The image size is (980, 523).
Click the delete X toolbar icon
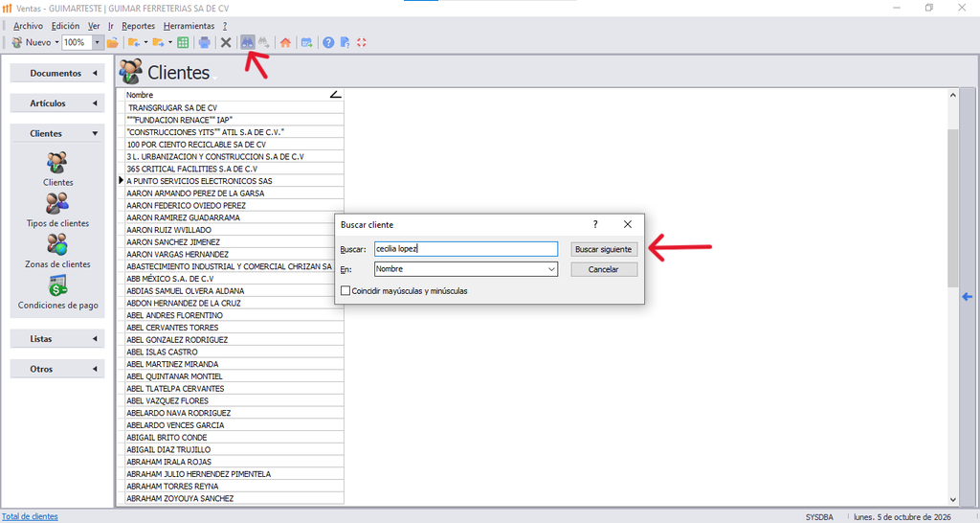click(226, 42)
